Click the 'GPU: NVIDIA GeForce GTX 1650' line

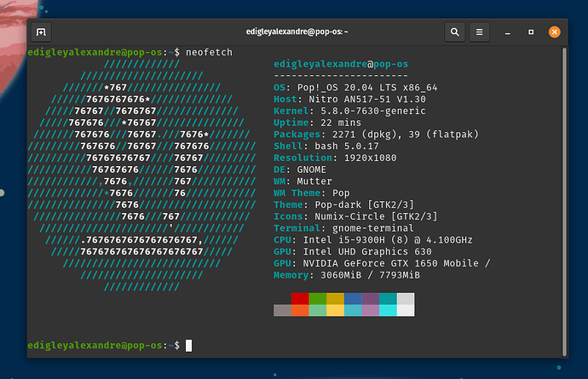[x=382, y=263]
